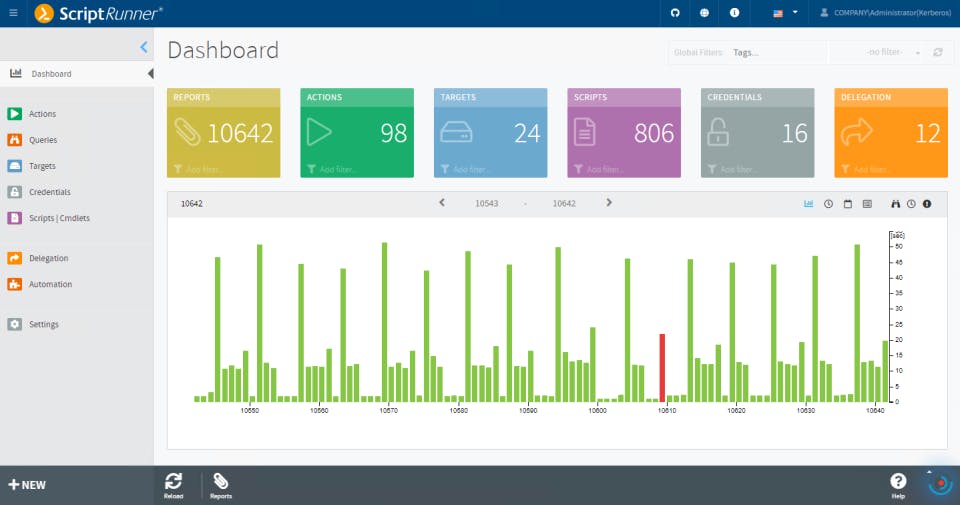Image resolution: width=960 pixels, height=505 pixels.
Task: Click the info icon in the top bar
Action: 734,13
